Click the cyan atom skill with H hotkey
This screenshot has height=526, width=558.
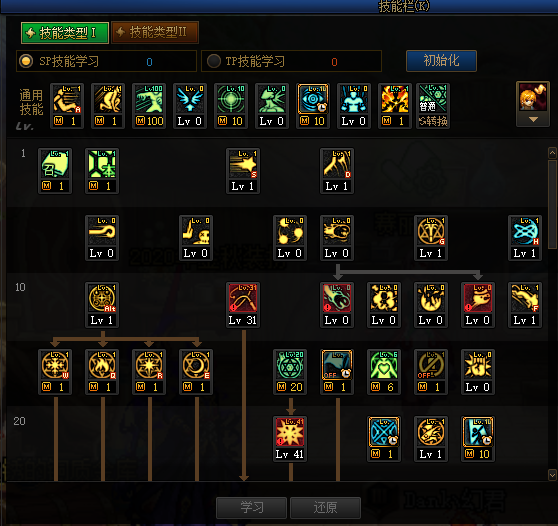(x=525, y=231)
